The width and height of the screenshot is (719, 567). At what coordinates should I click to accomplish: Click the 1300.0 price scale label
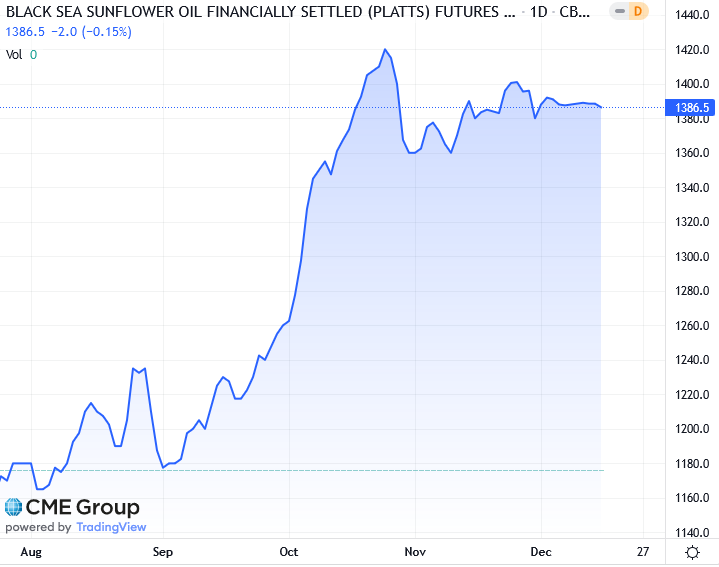click(691, 257)
